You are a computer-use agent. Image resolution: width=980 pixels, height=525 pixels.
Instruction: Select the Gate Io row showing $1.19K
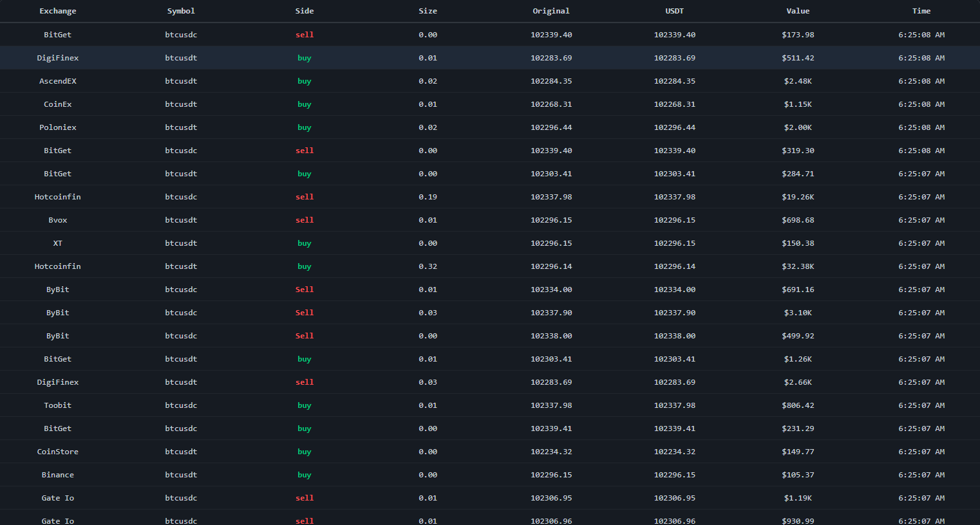click(x=798, y=497)
